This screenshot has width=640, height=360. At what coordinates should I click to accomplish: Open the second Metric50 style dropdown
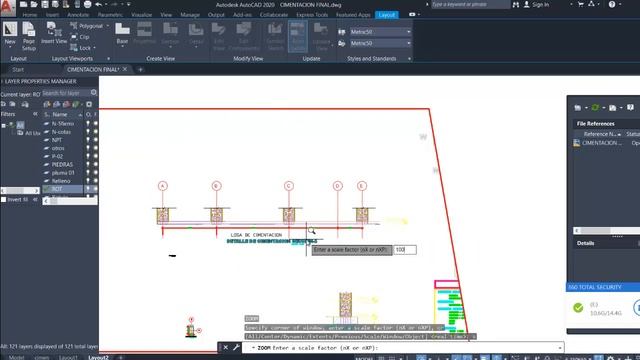pos(408,43)
